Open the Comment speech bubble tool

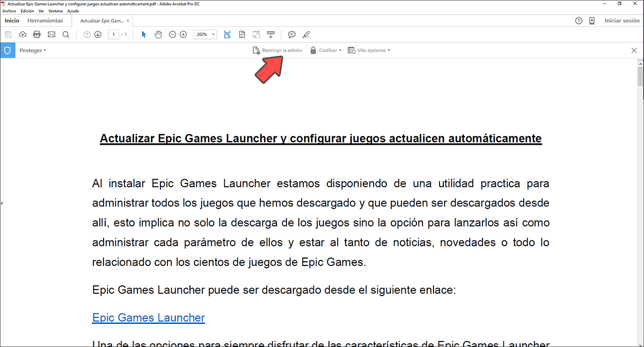(x=291, y=34)
